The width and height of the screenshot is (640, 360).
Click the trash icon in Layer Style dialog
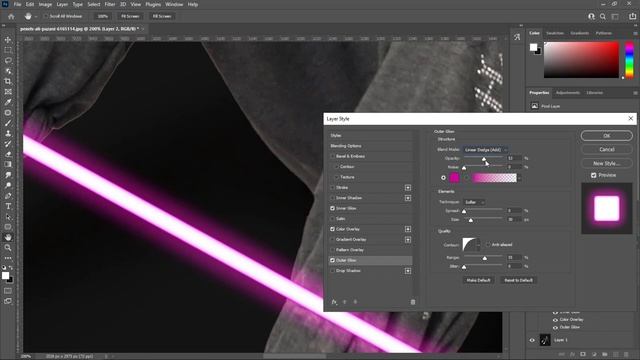coord(413,302)
